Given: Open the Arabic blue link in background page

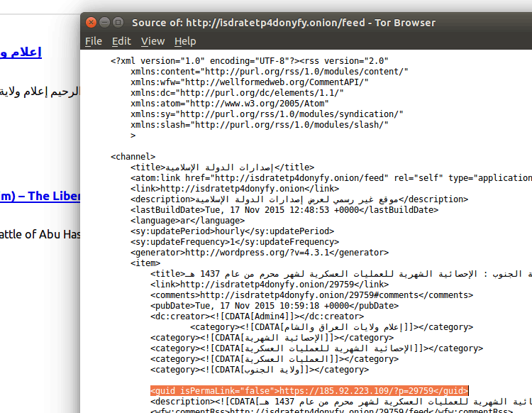Looking at the screenshot, I should click(x=21, y=53).
